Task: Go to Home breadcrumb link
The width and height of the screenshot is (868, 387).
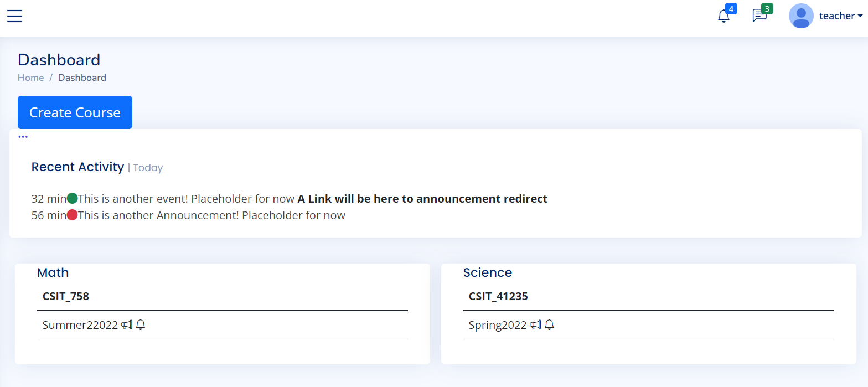Action: tap(30, 78)
